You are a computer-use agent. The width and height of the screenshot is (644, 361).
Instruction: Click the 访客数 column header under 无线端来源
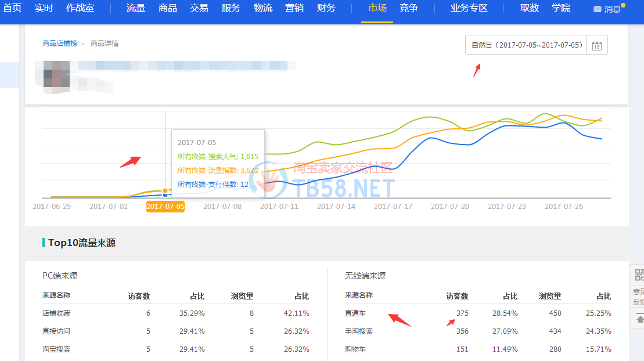[x=457, y=296]
